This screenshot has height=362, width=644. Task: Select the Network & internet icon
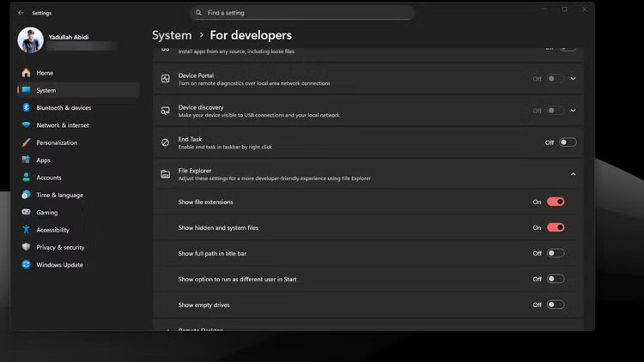[27, 125]
